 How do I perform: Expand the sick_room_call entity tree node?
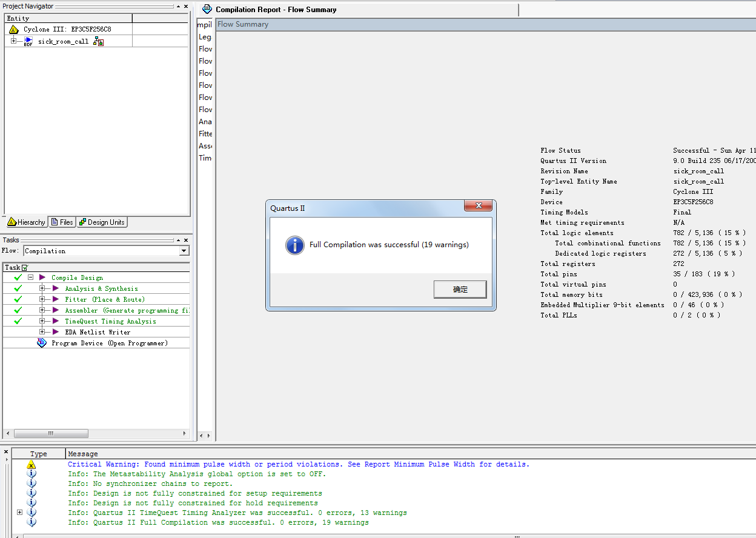(14, 41)
